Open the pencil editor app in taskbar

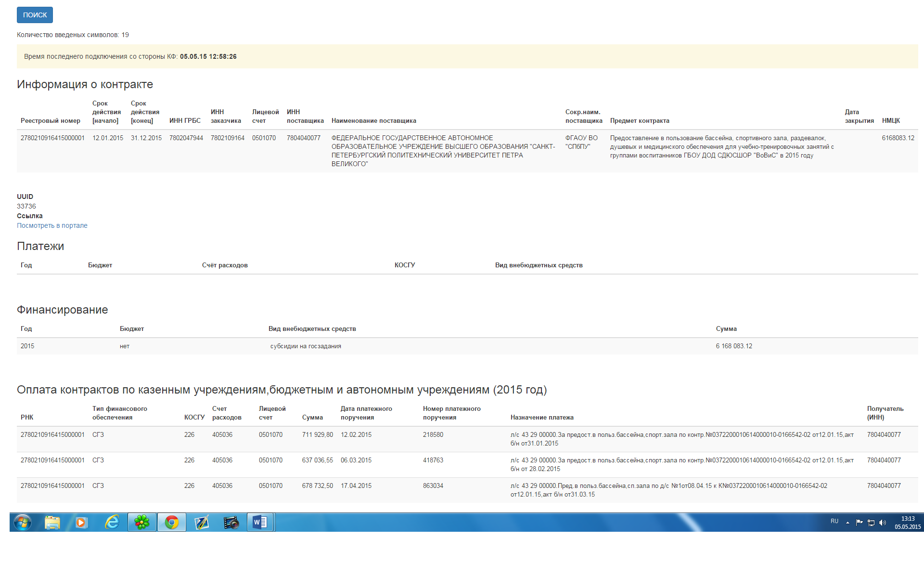(x=202, y=522)
